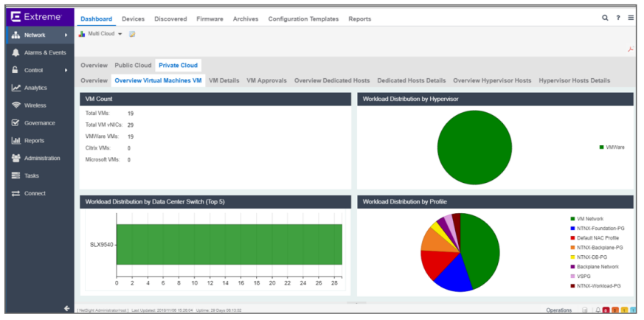Click the Total VM vNICs value 29

131,125
